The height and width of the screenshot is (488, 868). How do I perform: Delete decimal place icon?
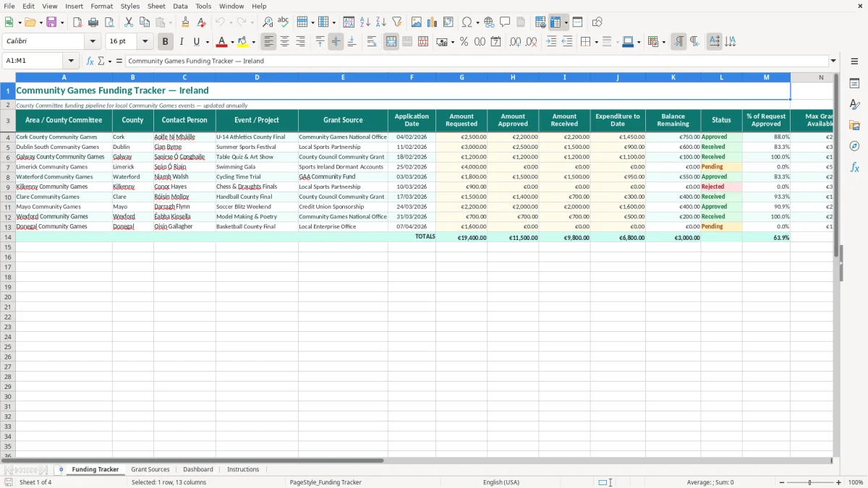(532, 42)
